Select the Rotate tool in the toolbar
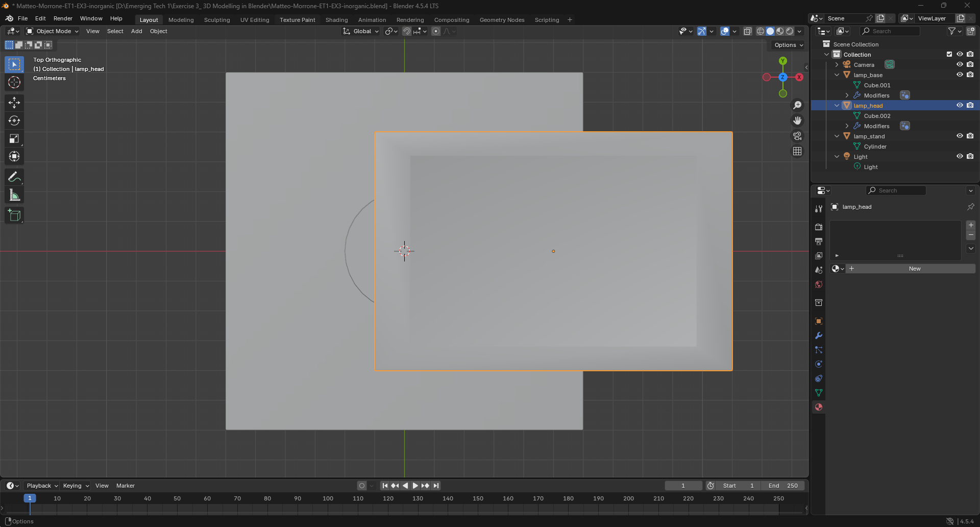The height and width of the screenshot is (527, 980). [14, 121]
